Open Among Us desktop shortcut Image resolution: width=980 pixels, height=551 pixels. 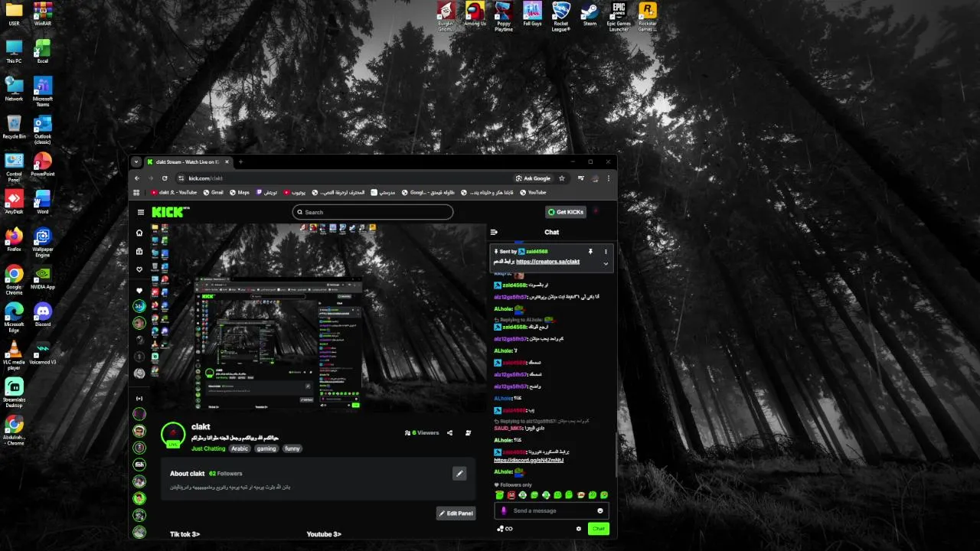coord(475,15)
